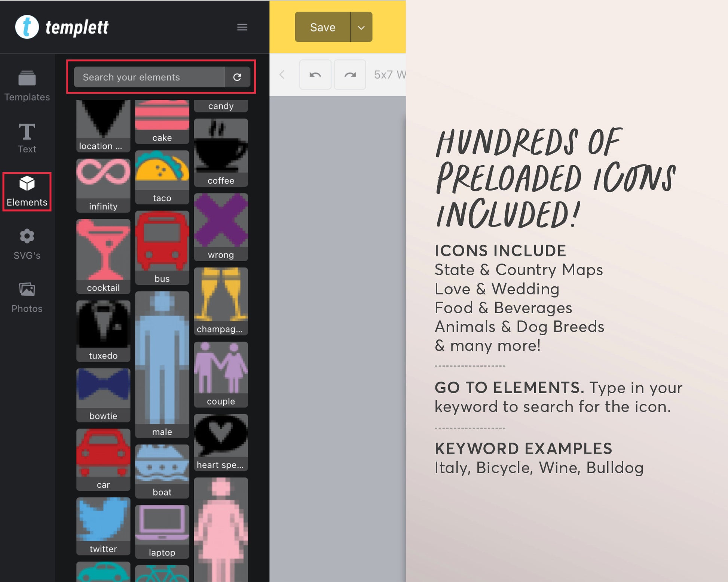Click the templett logo
Image resolution: width=728 pixels, height=582 pixels.
[62, 27]
